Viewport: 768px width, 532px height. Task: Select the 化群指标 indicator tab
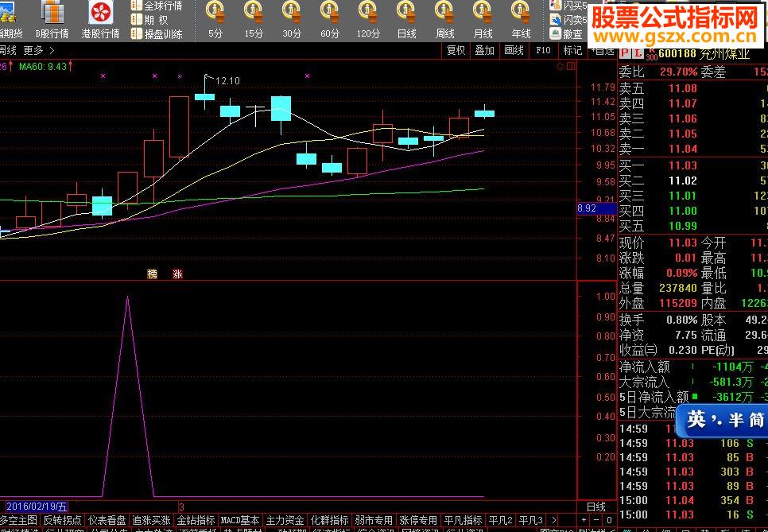(329, 520)
